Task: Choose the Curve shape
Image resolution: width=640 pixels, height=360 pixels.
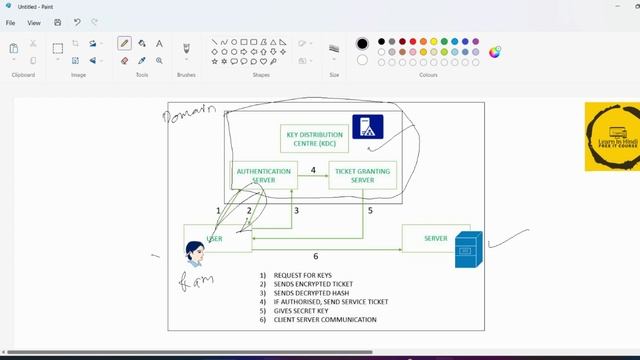Action: click(224, 42)
